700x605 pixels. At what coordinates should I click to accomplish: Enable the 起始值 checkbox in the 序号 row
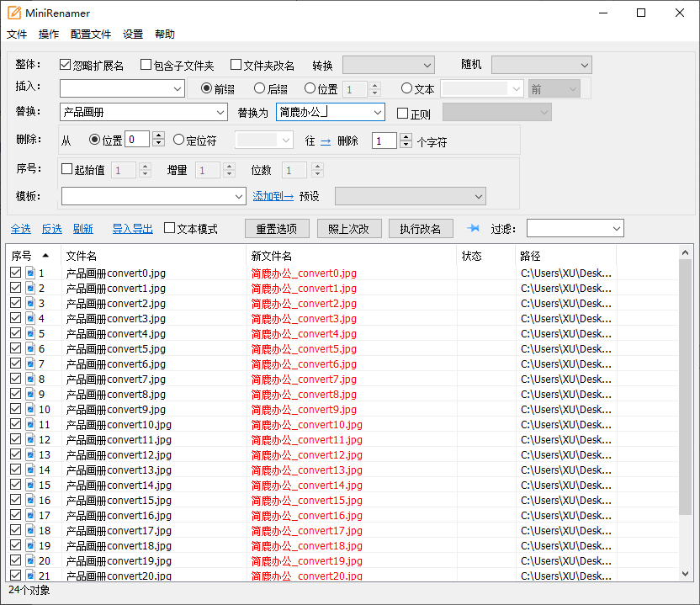pyautogui.click(x=65, y=169)
